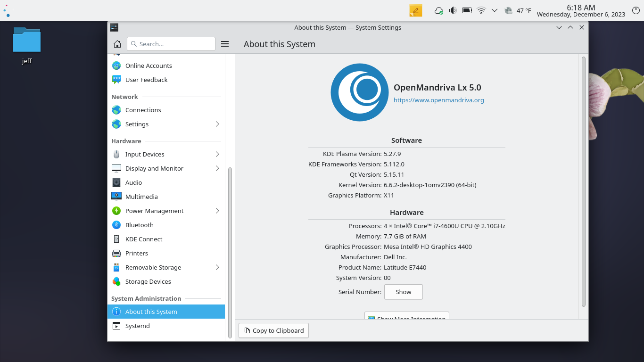The image size is (644, 362).
Task: Expand the Network Settings submenu arrow
Action: (x=217, y=124)
